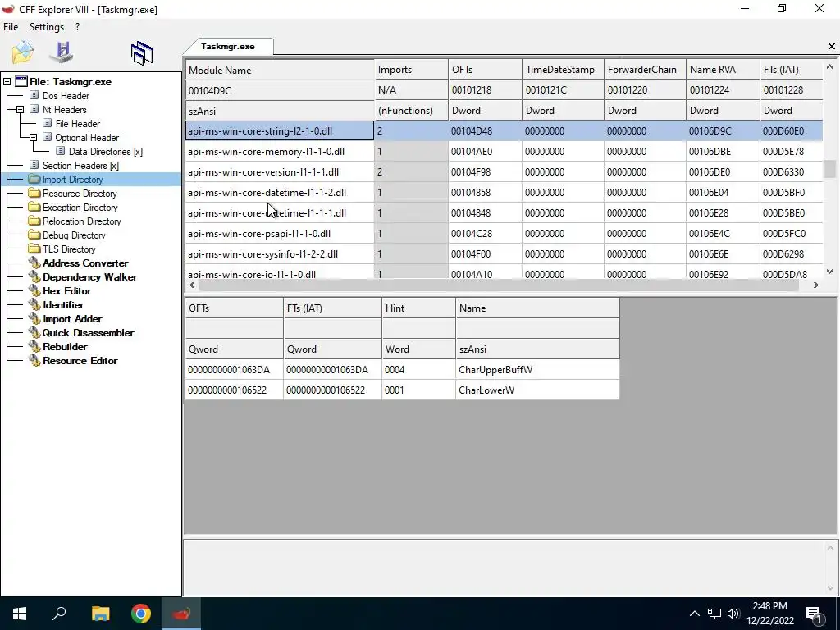840x630 pixels.
Task: Click the Resource Editor tool icon
Action: click(34, 360)
